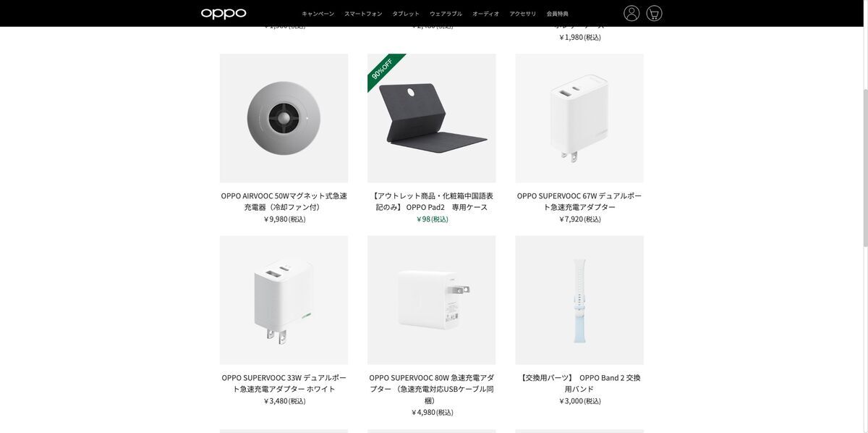Click the OPPO logo

(x=224, y=14)
